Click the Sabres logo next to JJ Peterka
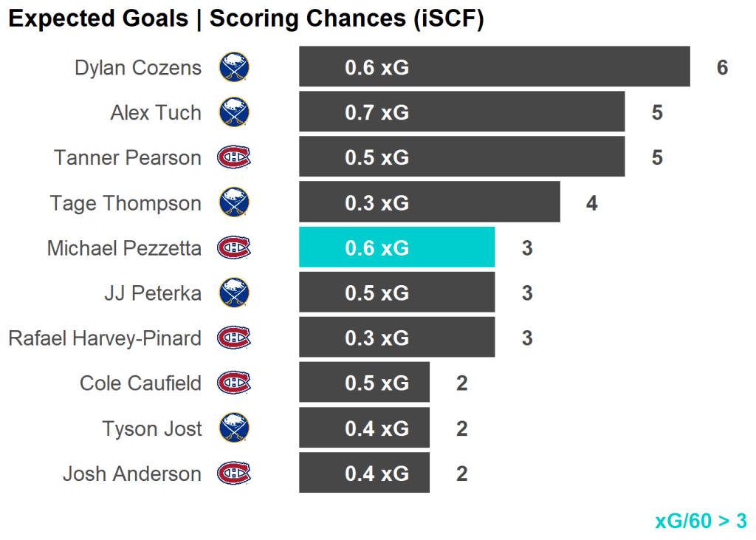The image size is (756, 540). 234,293
